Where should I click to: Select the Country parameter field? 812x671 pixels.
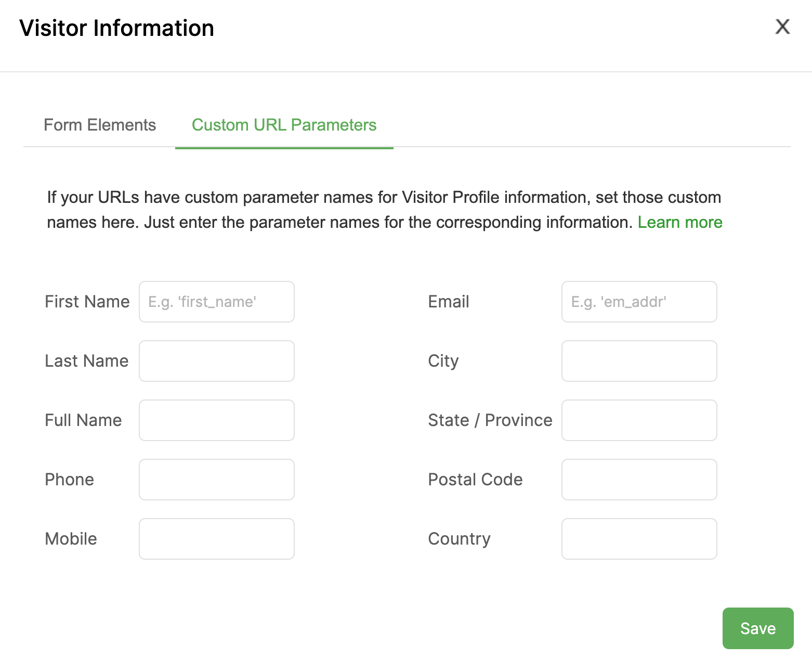639,539
